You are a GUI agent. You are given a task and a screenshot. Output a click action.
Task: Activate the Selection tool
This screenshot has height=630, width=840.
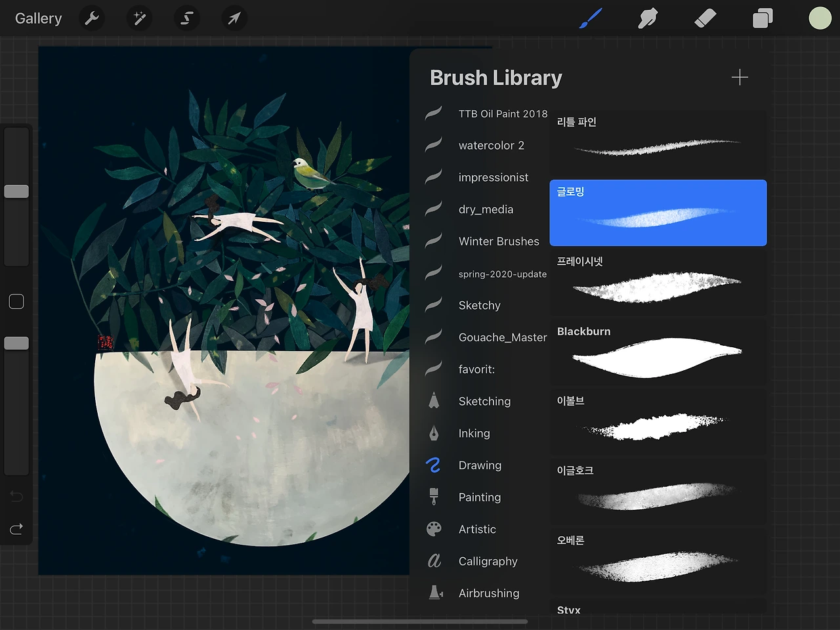tap(187, 18)
